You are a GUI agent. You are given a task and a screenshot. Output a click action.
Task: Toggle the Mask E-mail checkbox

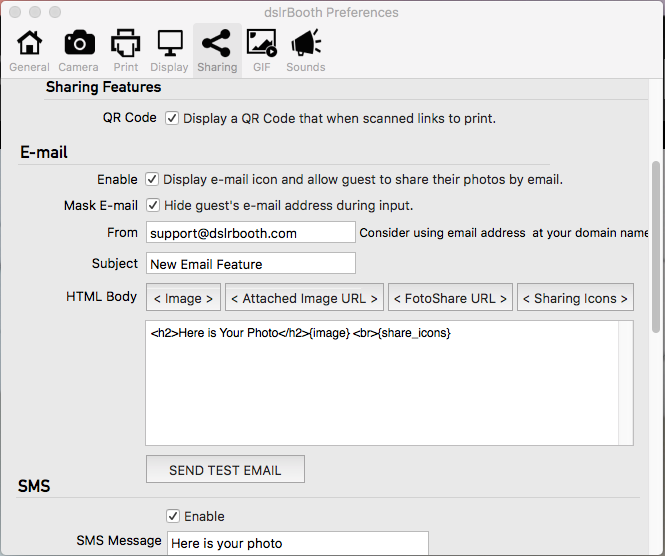pyautogui.click(x=153, y=205)
